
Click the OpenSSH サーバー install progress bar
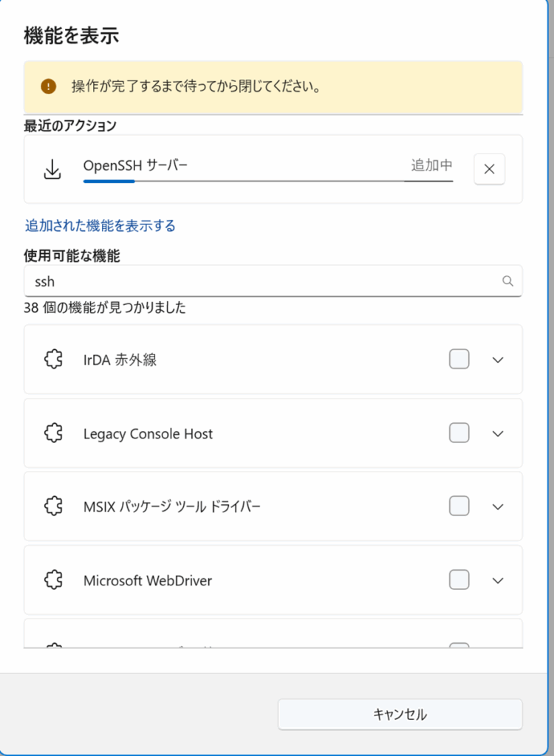267,181
